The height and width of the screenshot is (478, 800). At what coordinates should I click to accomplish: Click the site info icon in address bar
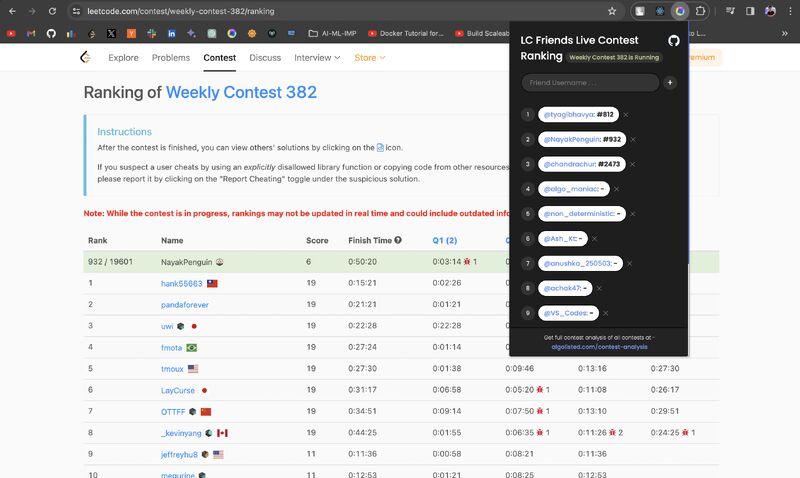tap(76, 11)
